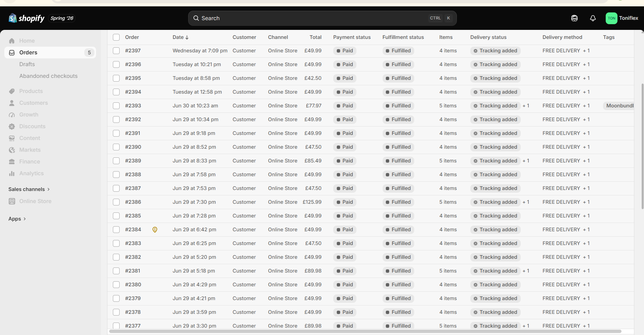644x335 pixels.
Task: Click the Products tag icon
Action: point(12,91)
